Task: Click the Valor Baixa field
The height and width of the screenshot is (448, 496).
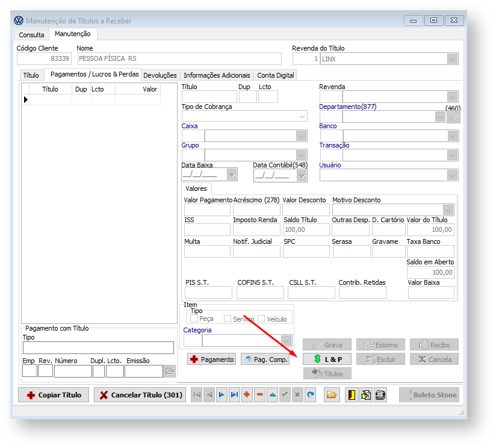Action: 431,293
